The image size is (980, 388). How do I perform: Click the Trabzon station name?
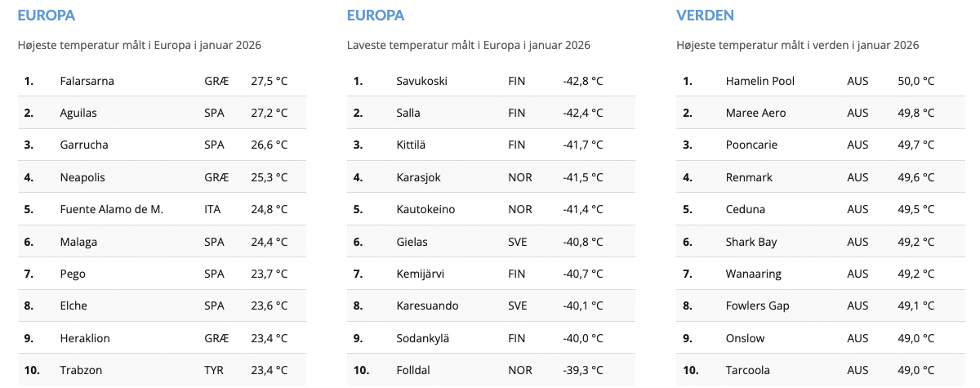click(x=81, y=370)
